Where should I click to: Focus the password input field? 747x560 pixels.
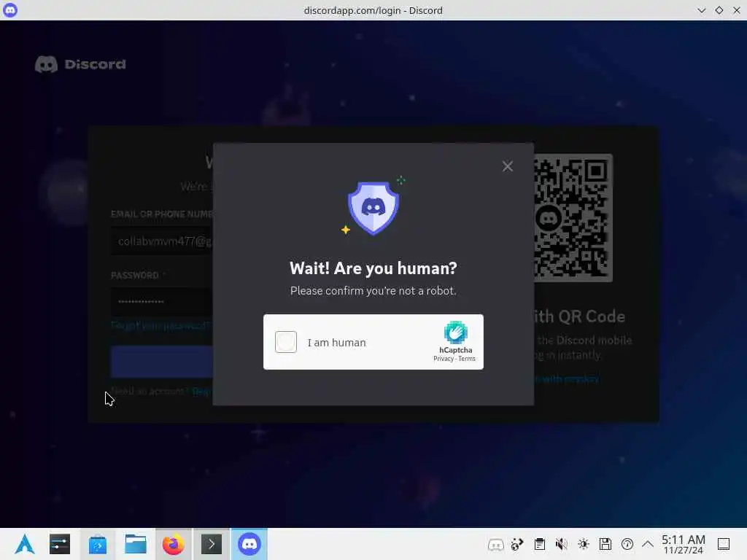click(x=162, y=301)
